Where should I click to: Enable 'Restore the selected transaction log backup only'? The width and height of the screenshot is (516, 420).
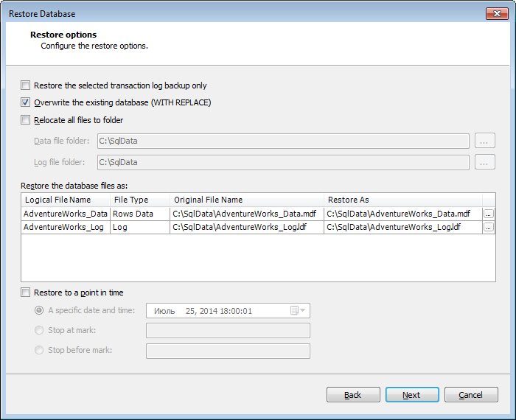pos(25,85)
